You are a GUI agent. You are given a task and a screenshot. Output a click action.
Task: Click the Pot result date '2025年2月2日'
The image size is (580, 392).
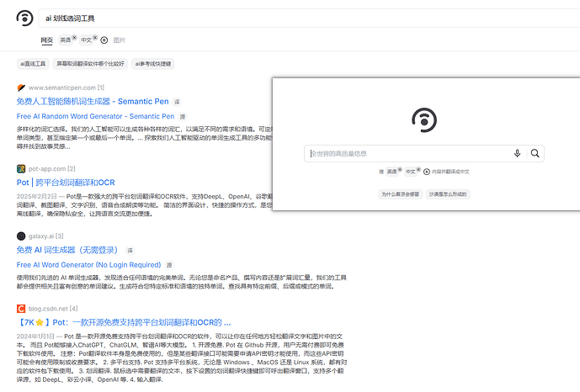(x=37, y=197)
